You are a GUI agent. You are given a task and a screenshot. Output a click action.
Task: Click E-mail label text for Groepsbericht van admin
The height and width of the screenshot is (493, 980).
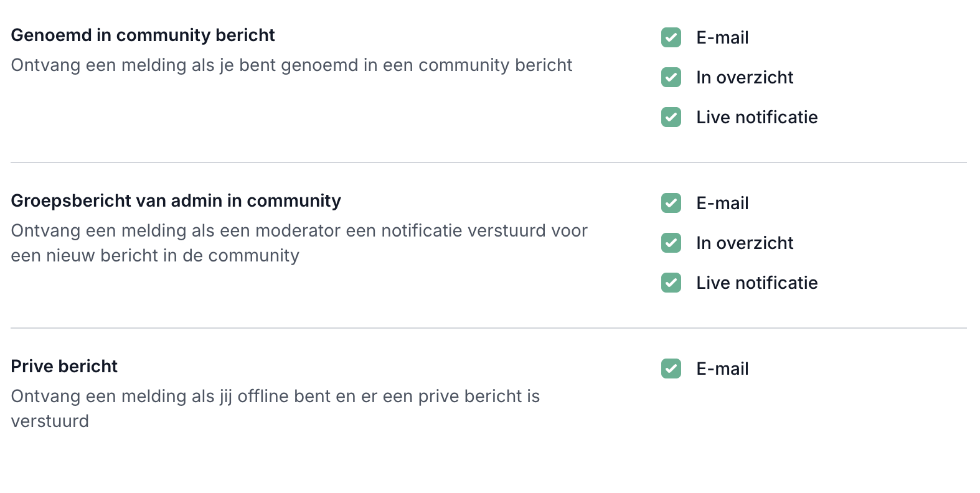(722, 204)
